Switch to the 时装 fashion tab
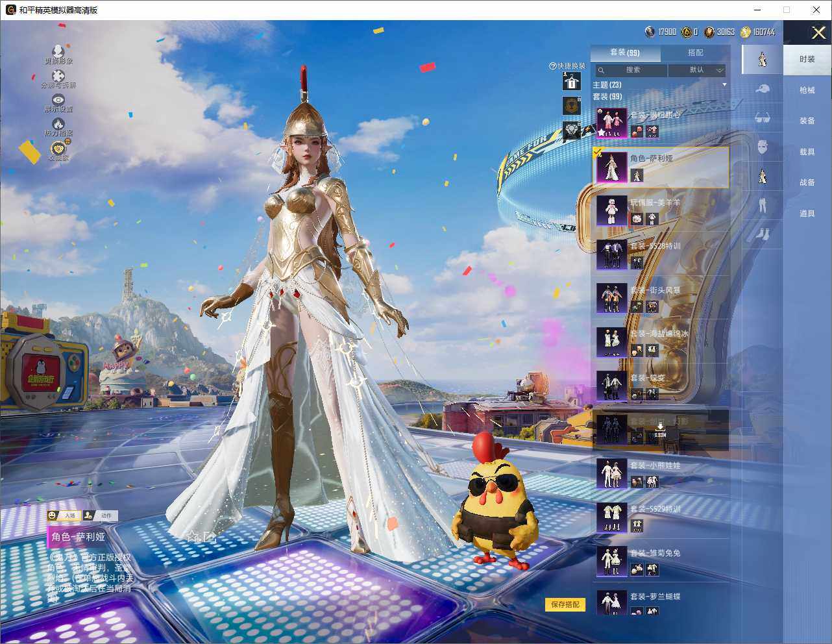Image resolution: width=832 pixels, height=644 pixels. coord(807,59)
